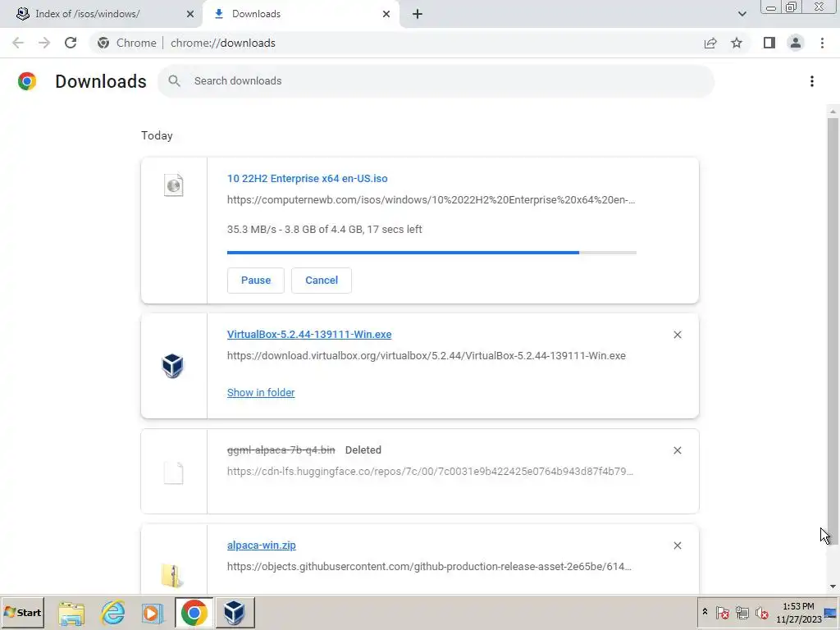Click the browser forward arrow

44,43
